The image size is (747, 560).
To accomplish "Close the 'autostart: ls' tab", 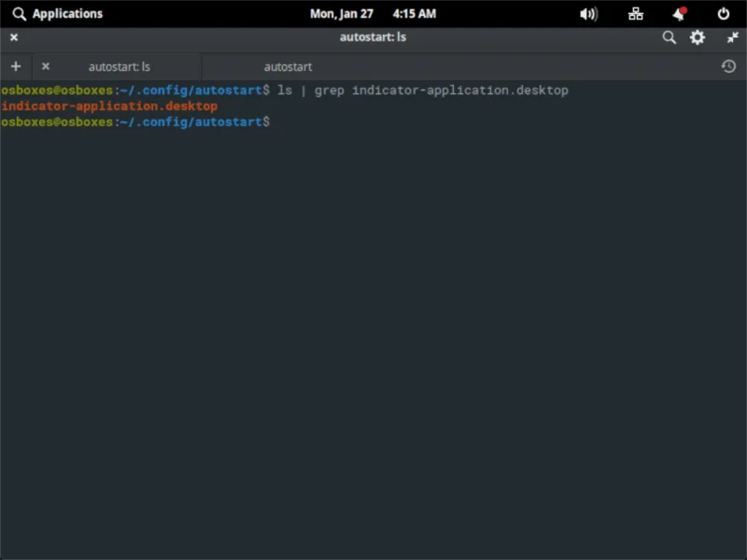I will (x=46, y=66).
